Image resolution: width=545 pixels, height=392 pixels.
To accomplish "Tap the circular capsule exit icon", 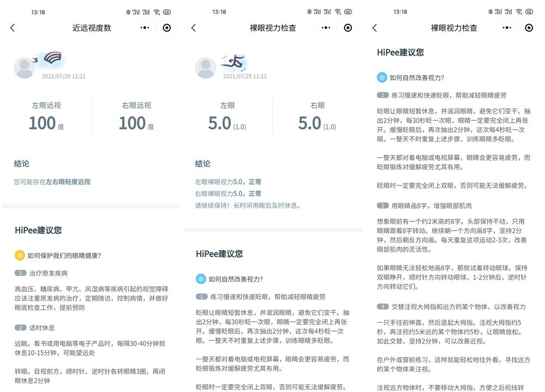I will coord(166,27).
